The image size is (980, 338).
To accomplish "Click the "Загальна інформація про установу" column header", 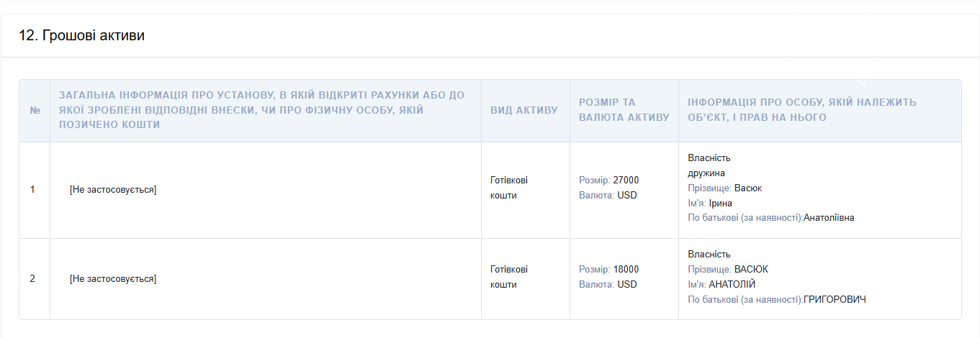I will click(261, 110).
